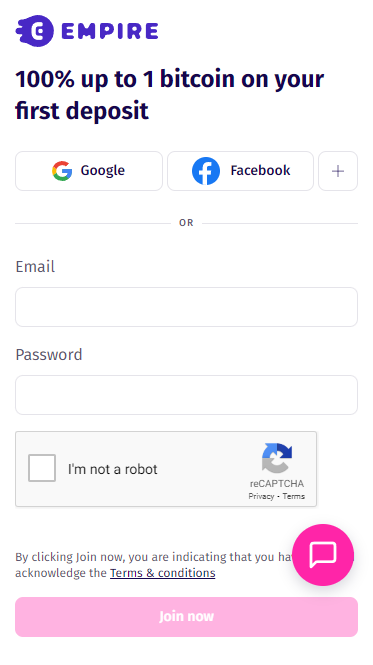
Task: Sign up using the Facebook button
Action: pos(240,171)
